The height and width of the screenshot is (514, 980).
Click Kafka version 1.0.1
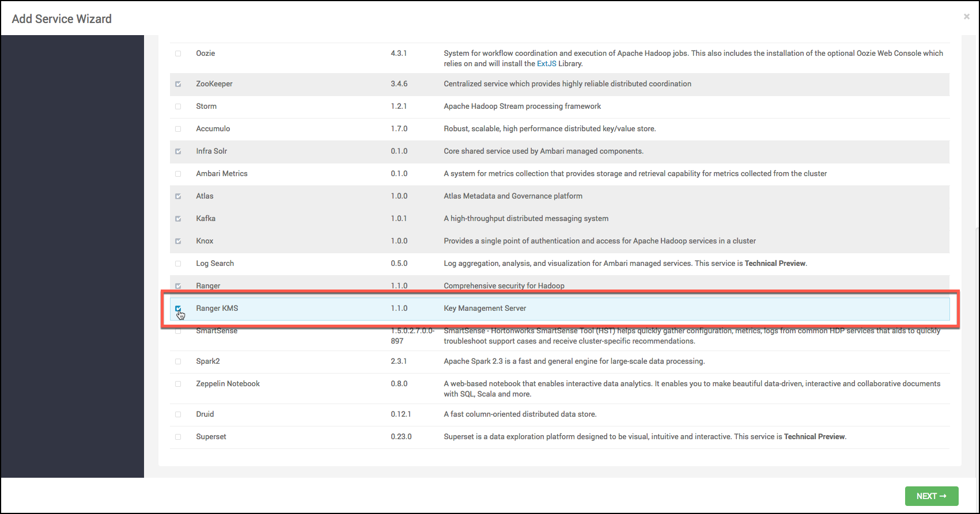click(399, 218)
